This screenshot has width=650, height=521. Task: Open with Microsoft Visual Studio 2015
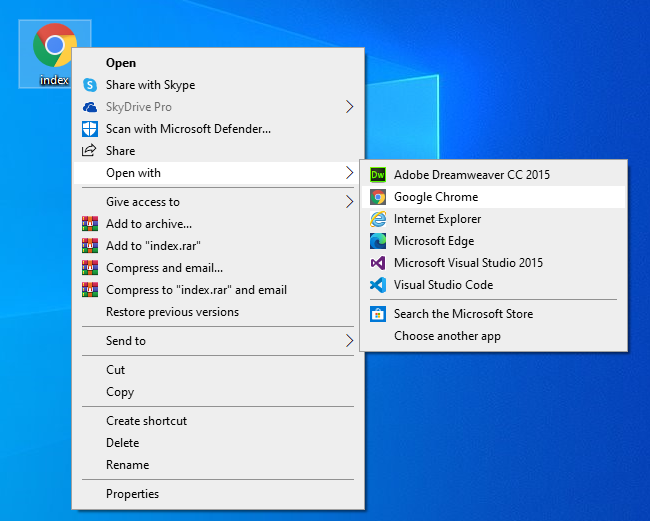point(493,263)
